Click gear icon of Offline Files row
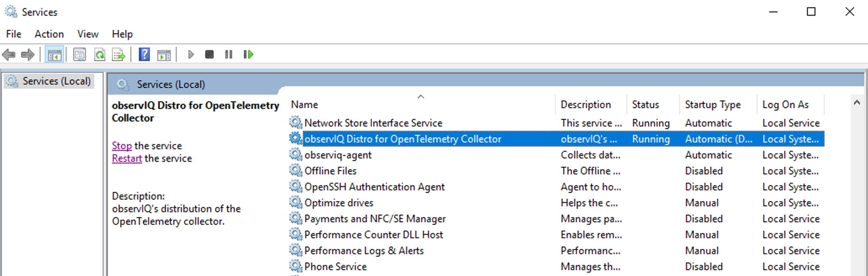 pos(296,170)
